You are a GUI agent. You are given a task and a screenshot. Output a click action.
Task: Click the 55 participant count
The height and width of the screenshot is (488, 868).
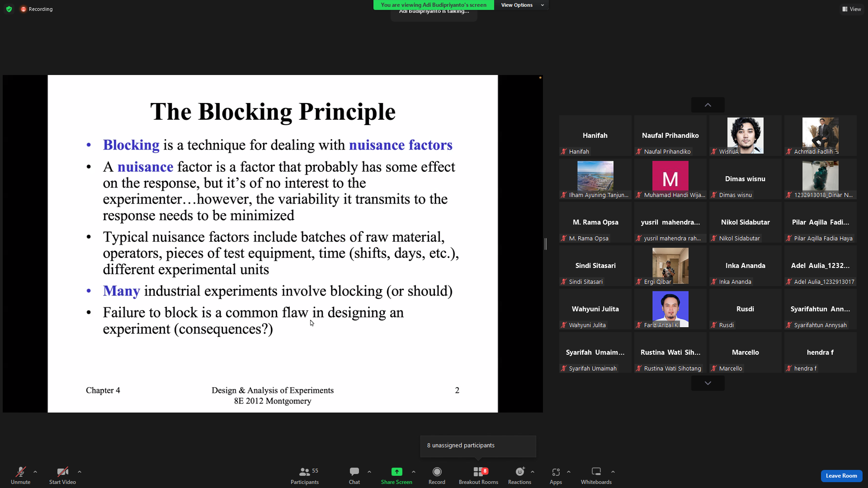[x=315, y=471]
